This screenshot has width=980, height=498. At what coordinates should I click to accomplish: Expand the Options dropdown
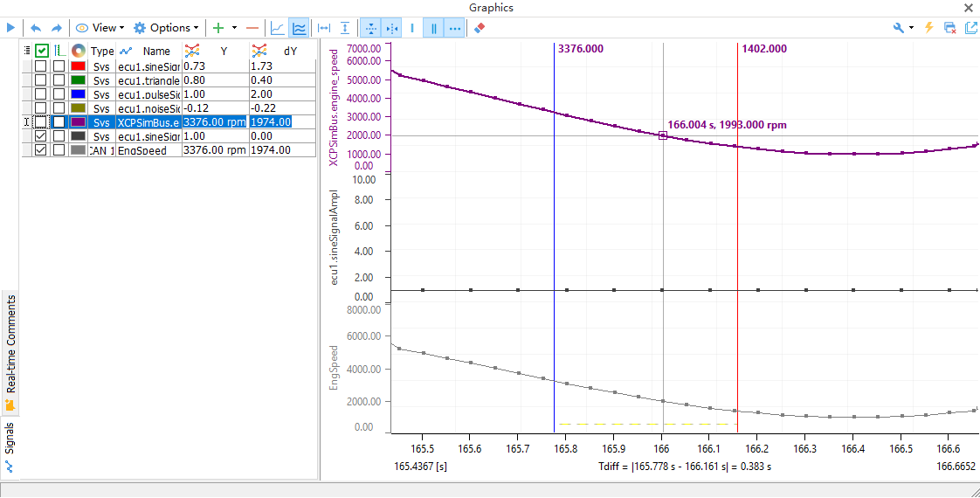[x=166, y=28]
